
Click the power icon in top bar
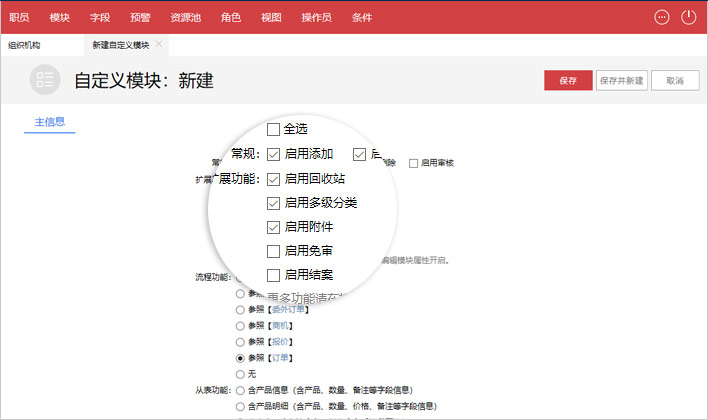click(x=688, y=17)
